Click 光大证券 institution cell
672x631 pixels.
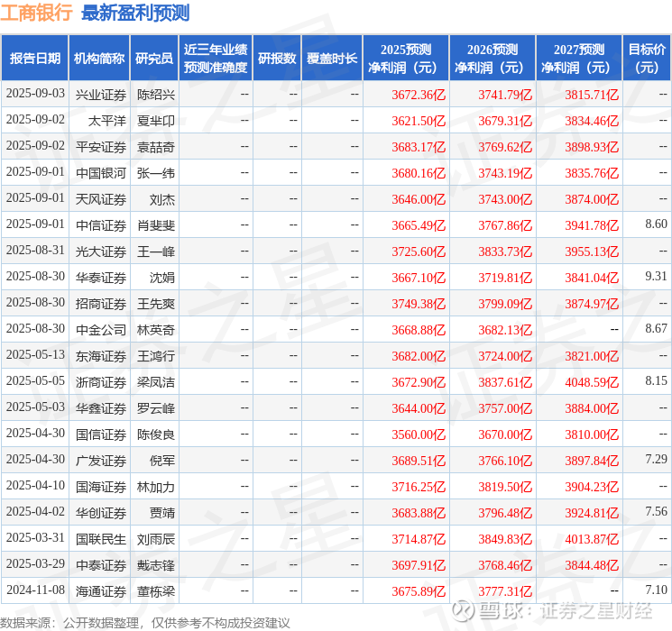(101, 251)
